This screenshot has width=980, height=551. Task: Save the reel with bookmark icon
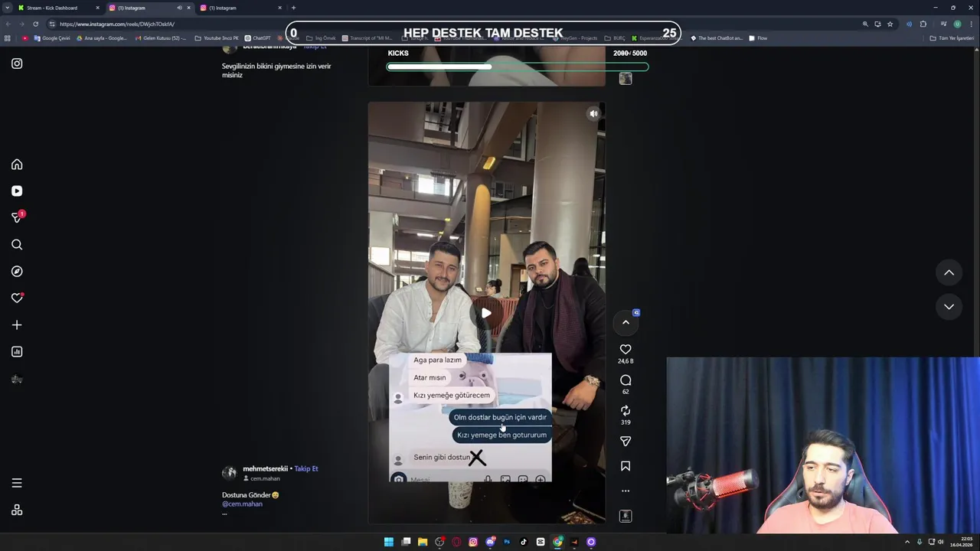click(626, 466)
